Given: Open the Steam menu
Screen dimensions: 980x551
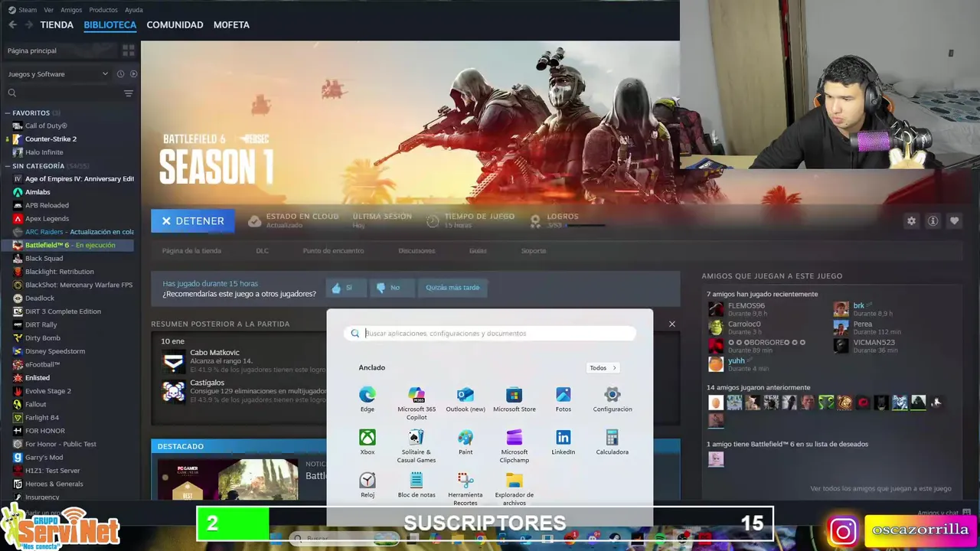Looking at the screenshot, I should point(23,10).
